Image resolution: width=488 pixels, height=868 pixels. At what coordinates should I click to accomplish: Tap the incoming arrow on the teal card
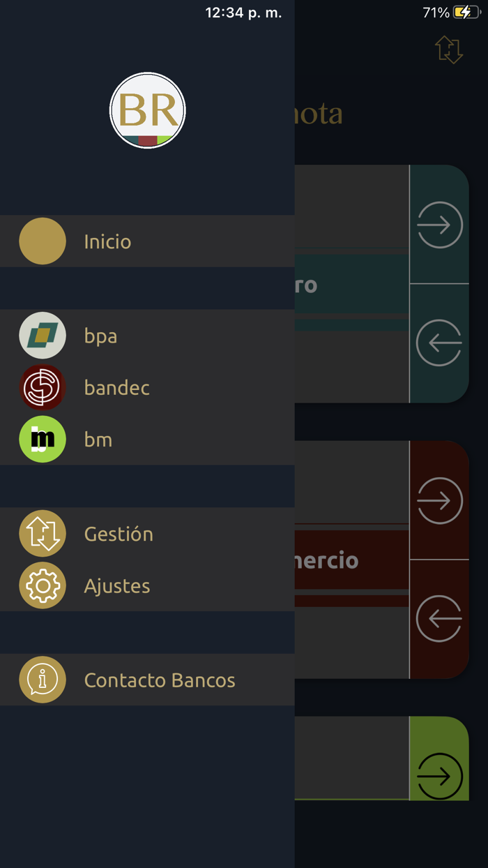(439, 343)
